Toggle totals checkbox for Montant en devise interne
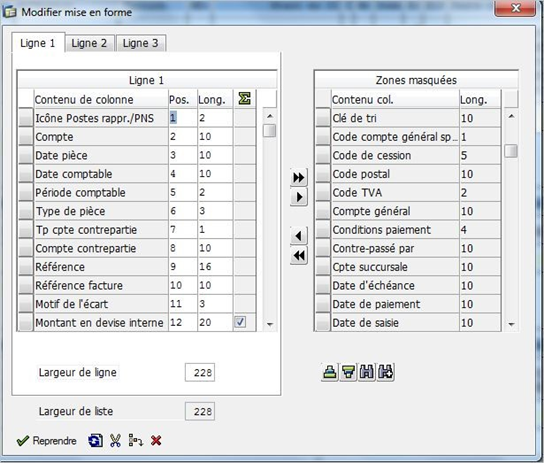Viewport: 544px width, 463px height. click(x=240, y=322)
